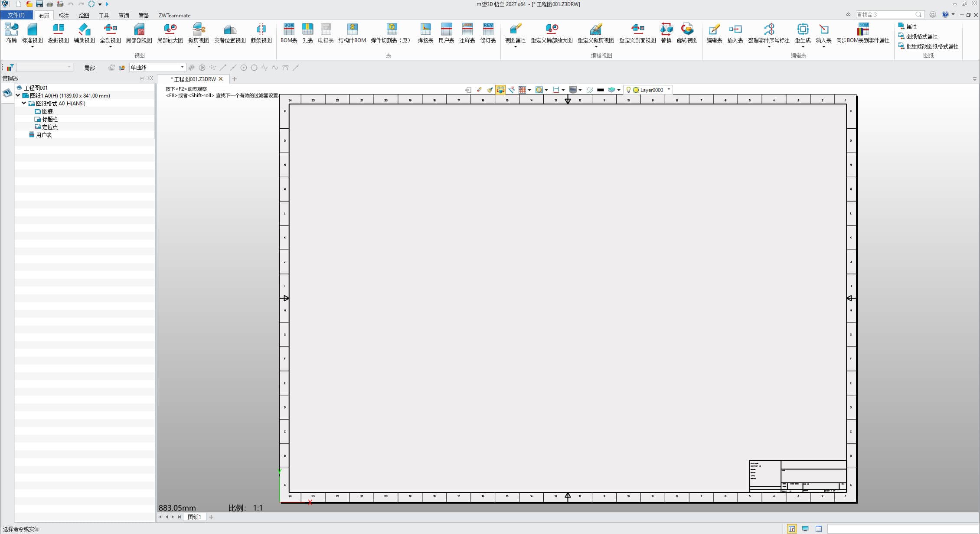Open the 旋转视图 rotate view tool
Viewport: 980px width, 534px height.
pos(687,33)
